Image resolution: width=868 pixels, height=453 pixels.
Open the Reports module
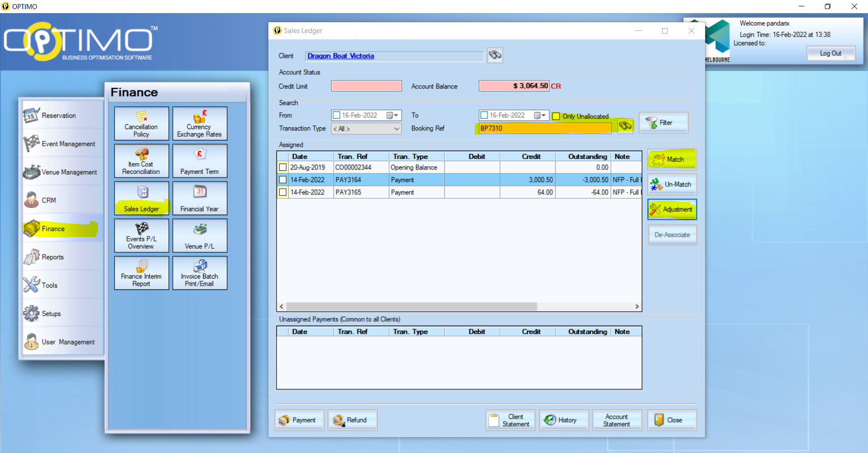pos(62,257)
